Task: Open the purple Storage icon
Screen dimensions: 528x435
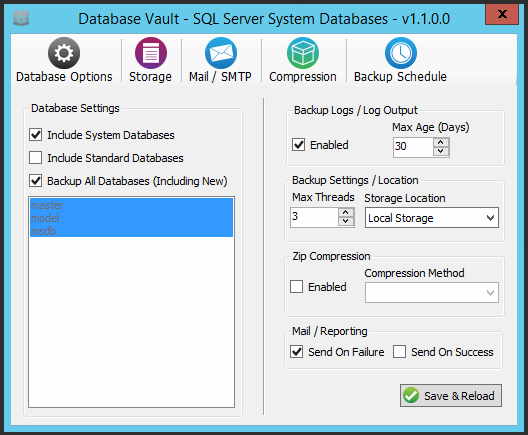Action: [x=151, y=53]
